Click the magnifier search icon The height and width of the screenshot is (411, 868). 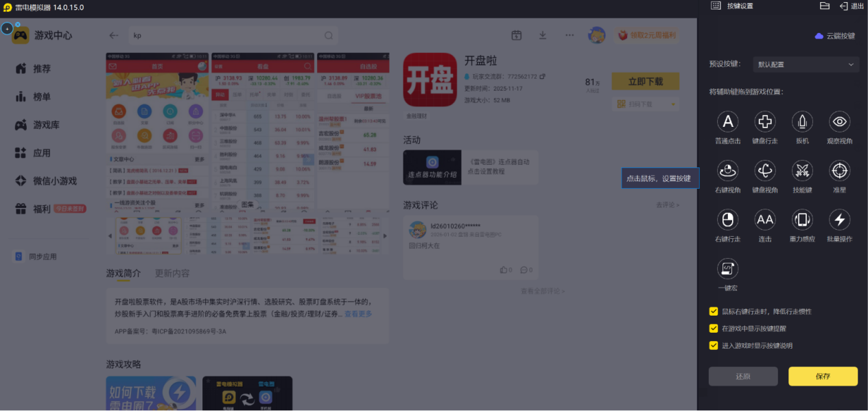329,36
